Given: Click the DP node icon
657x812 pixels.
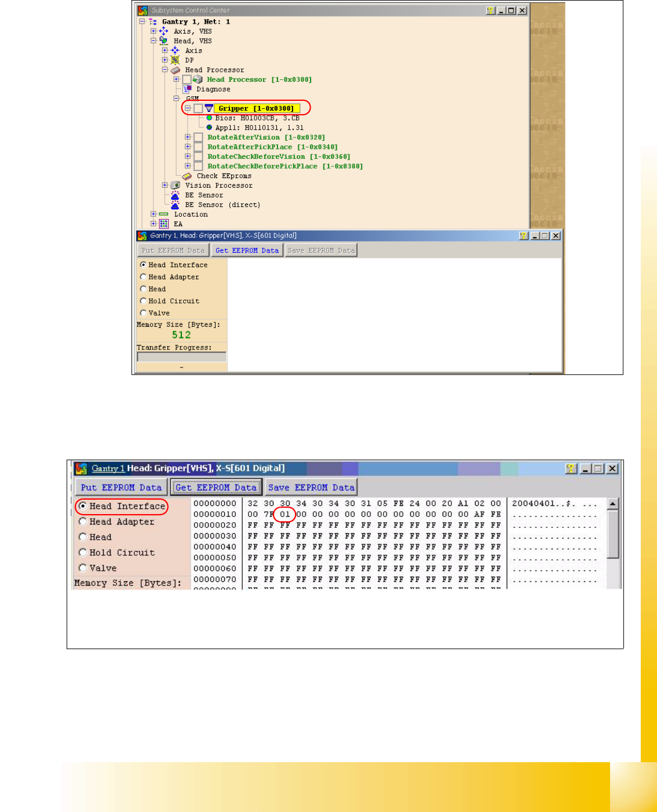Looking at the screenshot, I should [176, 60].
